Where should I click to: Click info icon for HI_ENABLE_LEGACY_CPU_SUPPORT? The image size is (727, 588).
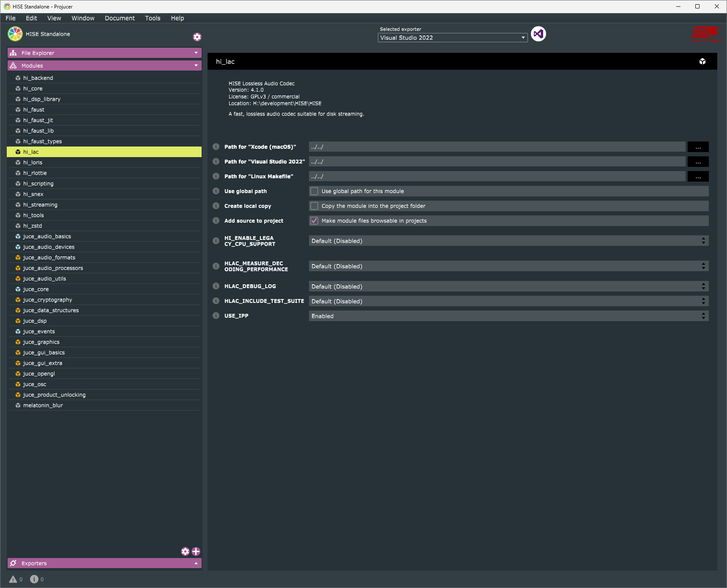tap(216, 241)
